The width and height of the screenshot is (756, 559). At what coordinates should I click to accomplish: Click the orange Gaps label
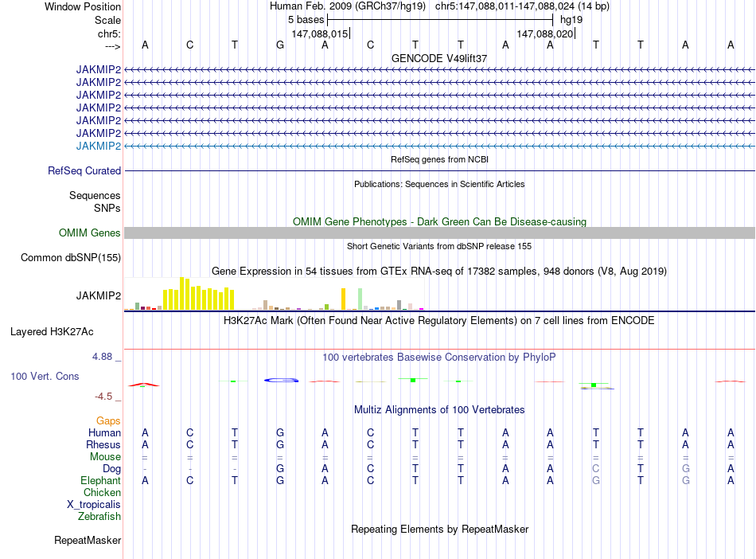pyautogui.click(x=108, y=421)
